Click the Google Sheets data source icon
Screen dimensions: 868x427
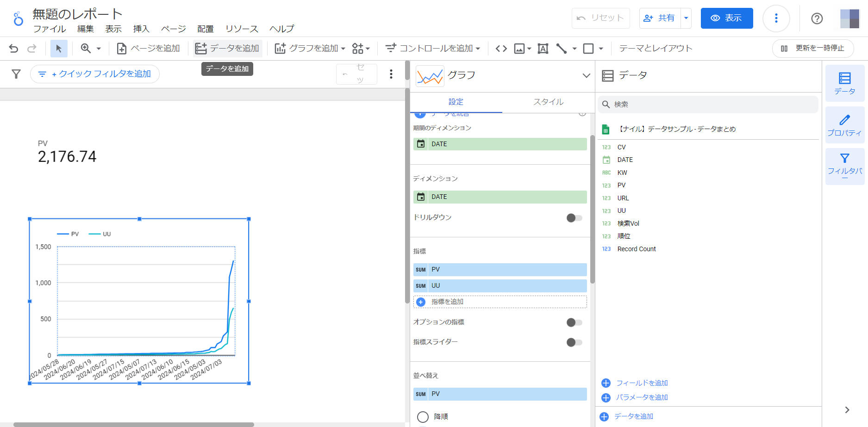606,129
